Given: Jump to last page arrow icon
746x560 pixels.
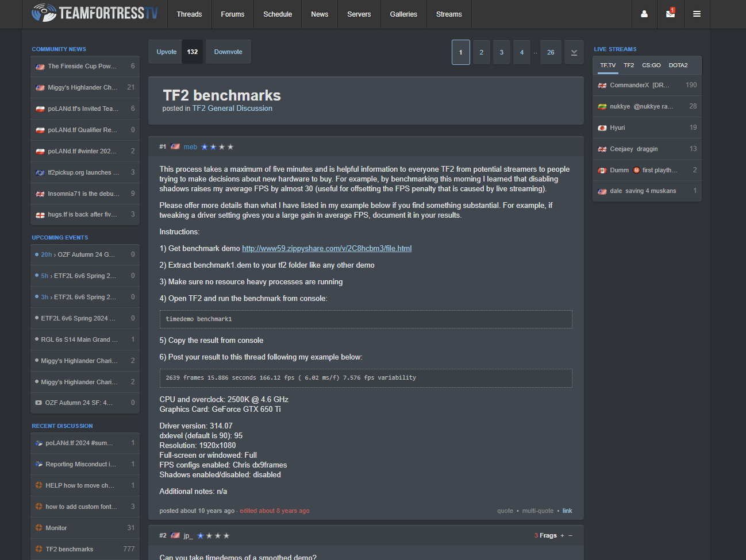Looking at the screenshot, I should point(574,52).
